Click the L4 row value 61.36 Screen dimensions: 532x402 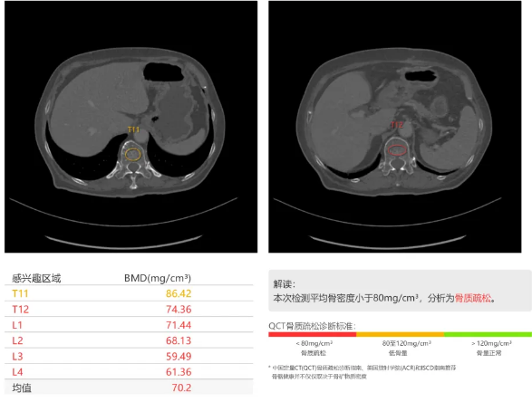[x=179, y=372]
